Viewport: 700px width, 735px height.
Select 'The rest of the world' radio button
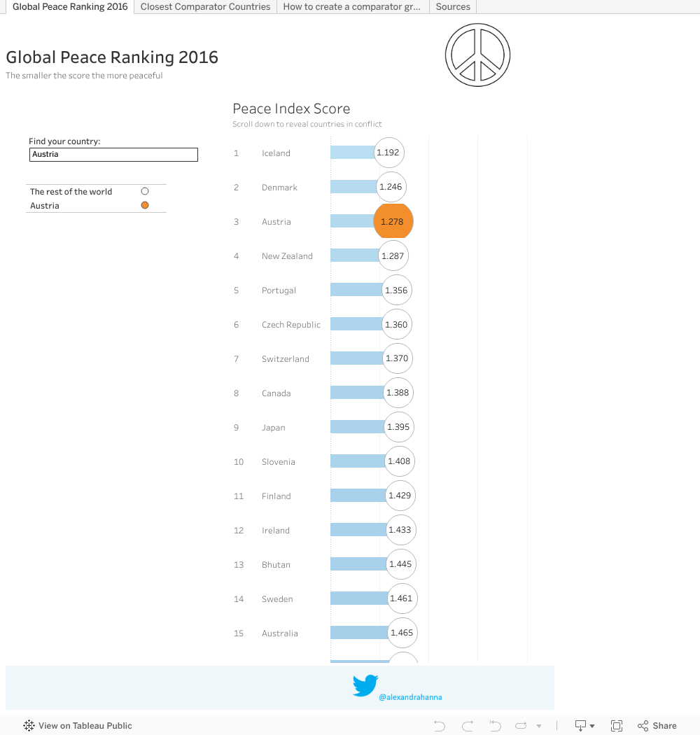click(x=145, y=190)
